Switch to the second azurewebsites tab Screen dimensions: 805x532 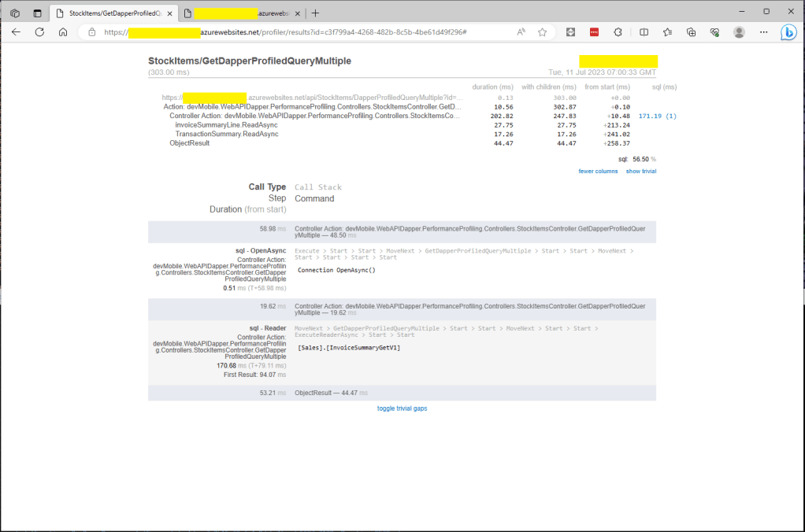(236, 13)
